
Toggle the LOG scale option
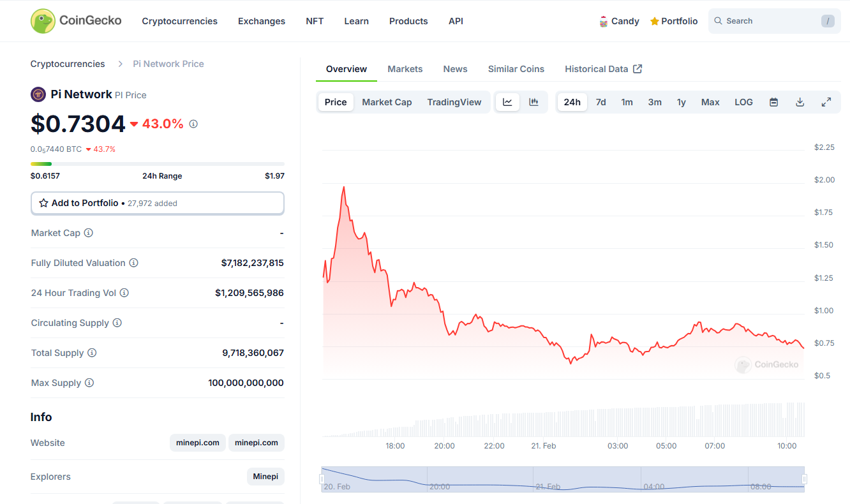[x=743, y=102]
